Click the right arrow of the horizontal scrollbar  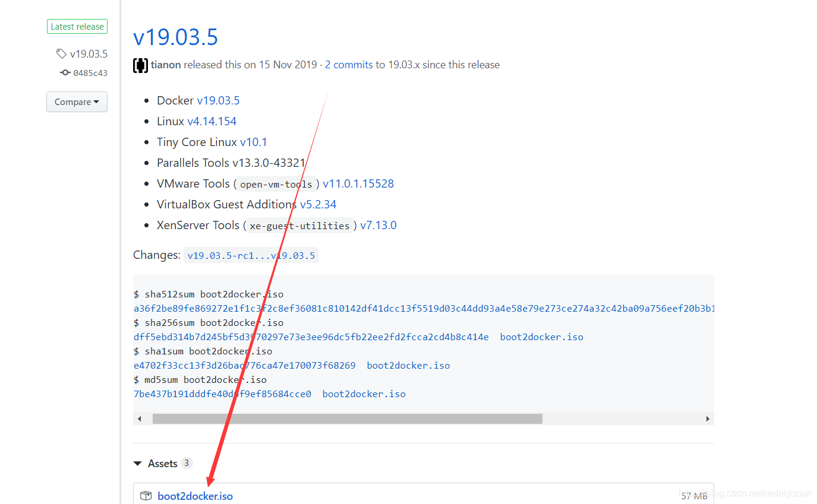[x=708, y=419]
